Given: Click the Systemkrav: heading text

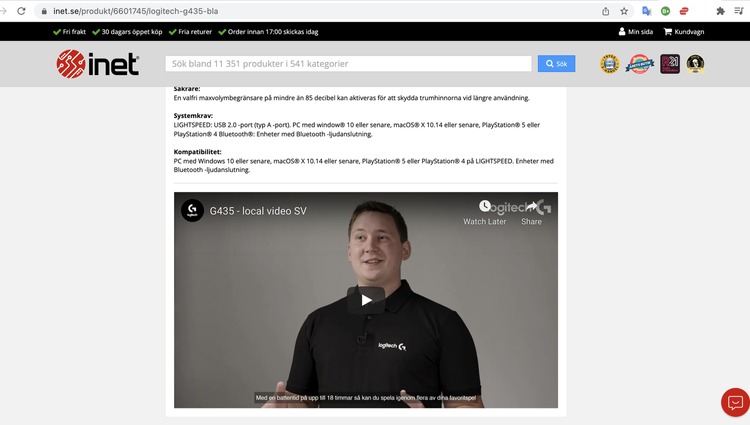Looking at the screenshot, I should [x=193, y=116].
